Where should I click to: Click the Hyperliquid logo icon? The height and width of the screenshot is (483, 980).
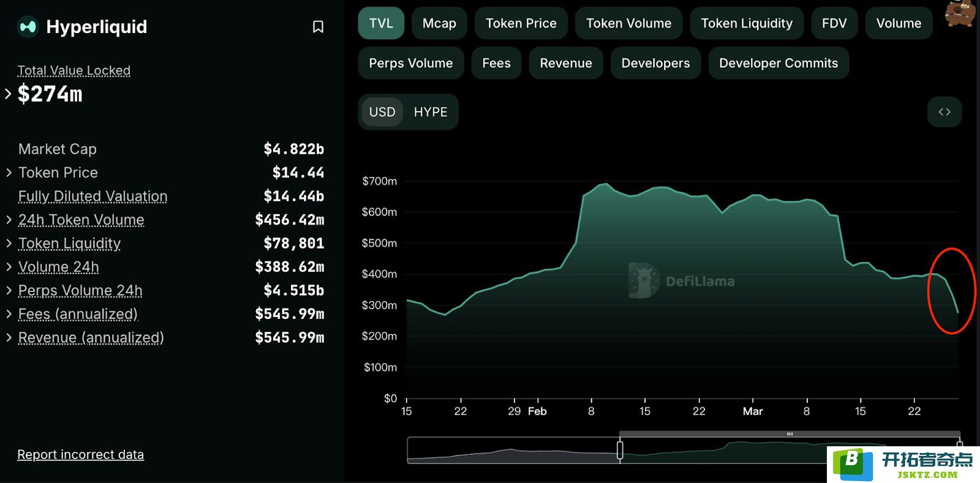pyautogui.click(x=28, y=27)
